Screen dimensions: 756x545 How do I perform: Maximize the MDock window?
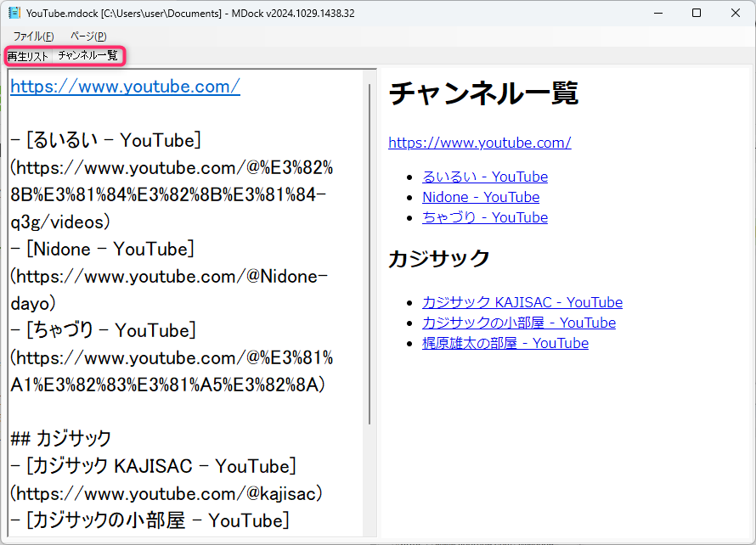pyautogui.click(x=697, y=13)
